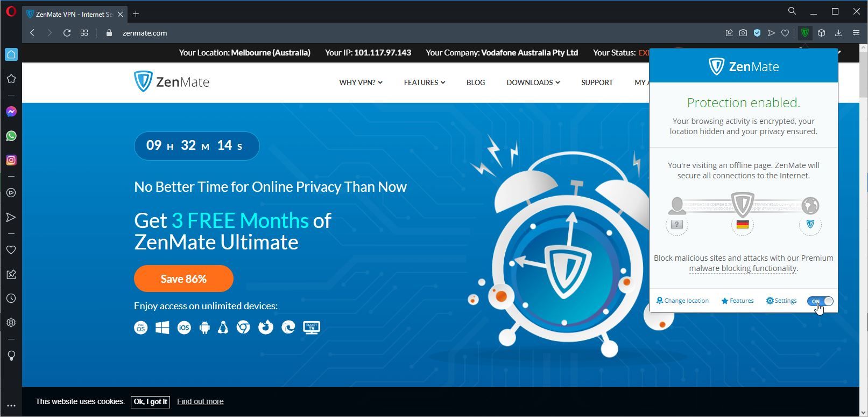Open Instagram in the sidebar
This screenshot has height=417, width=868.
tap(11, 160)
